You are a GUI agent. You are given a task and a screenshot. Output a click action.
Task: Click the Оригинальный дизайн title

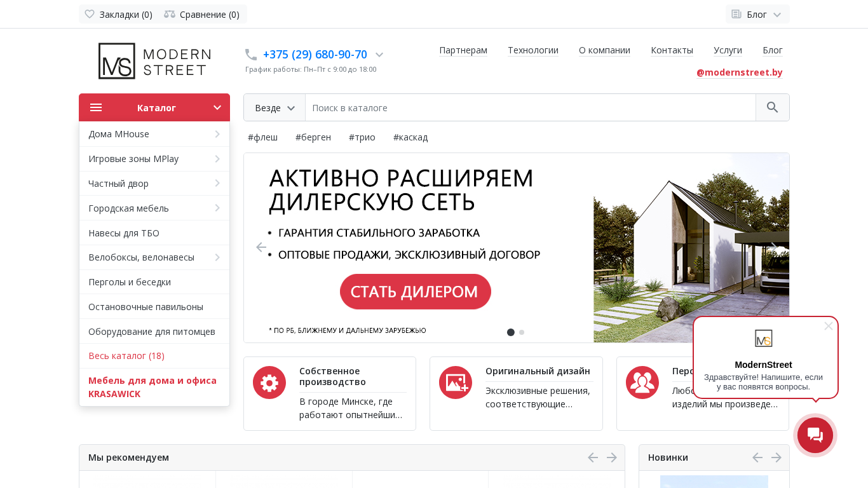pyautogui.click(x=538, y=371)
